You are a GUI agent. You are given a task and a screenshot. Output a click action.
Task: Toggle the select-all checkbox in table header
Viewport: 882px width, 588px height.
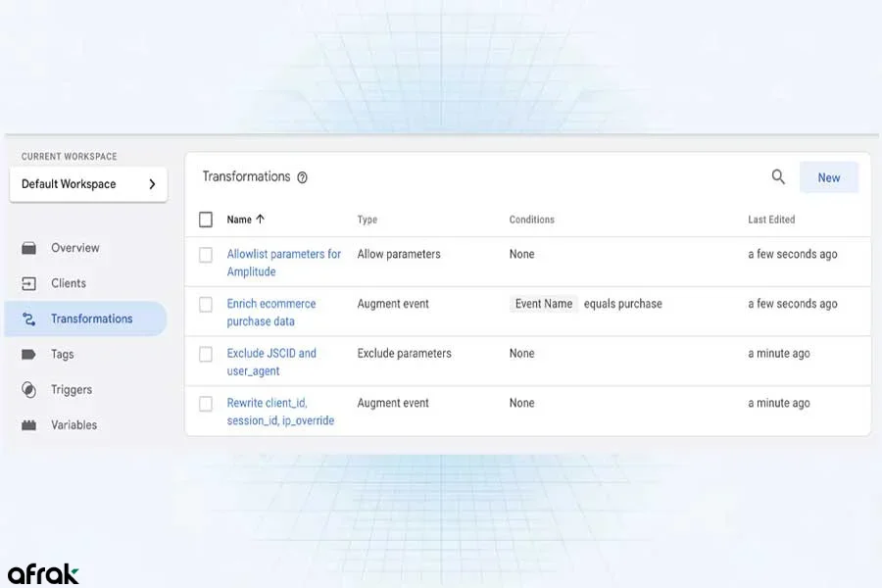(206, 220)
